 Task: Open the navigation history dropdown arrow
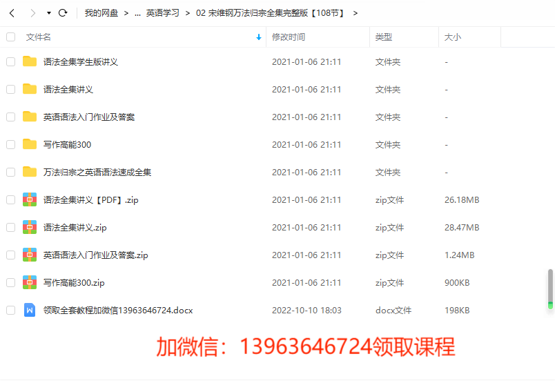49,13
